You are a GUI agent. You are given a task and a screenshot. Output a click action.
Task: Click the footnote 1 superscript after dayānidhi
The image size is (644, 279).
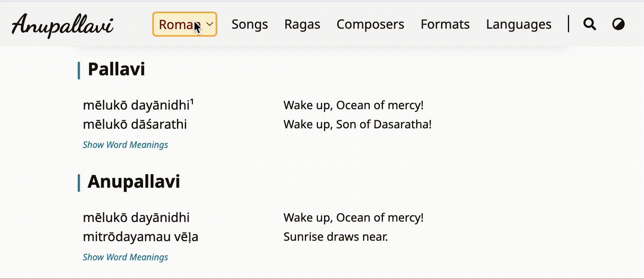[192, 102]
